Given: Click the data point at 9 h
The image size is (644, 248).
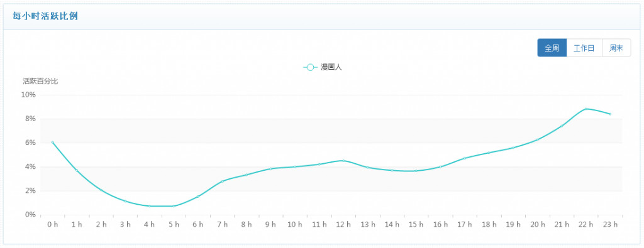Looking at the screenshot, I should click(x=270, y=168).
